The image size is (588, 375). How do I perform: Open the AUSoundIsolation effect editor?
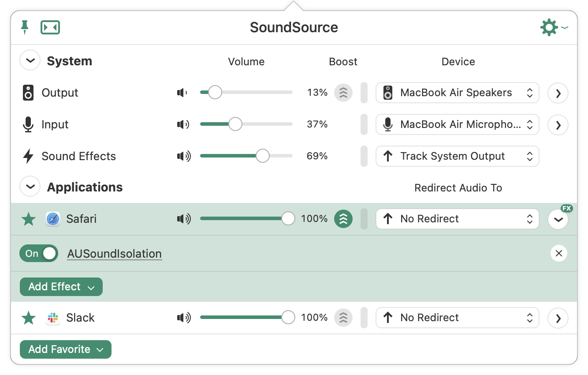click(115, 254)
